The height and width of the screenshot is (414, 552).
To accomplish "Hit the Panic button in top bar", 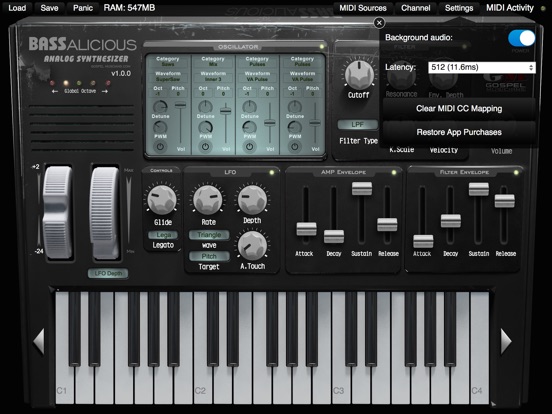I will [83, 8].
